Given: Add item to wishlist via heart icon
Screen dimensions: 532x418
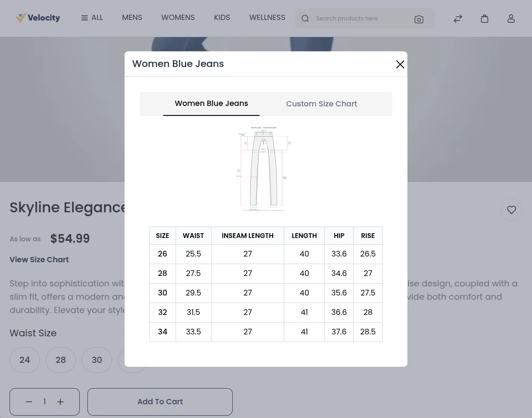Looking at the screenshot, I should click(x=512, y=209).
